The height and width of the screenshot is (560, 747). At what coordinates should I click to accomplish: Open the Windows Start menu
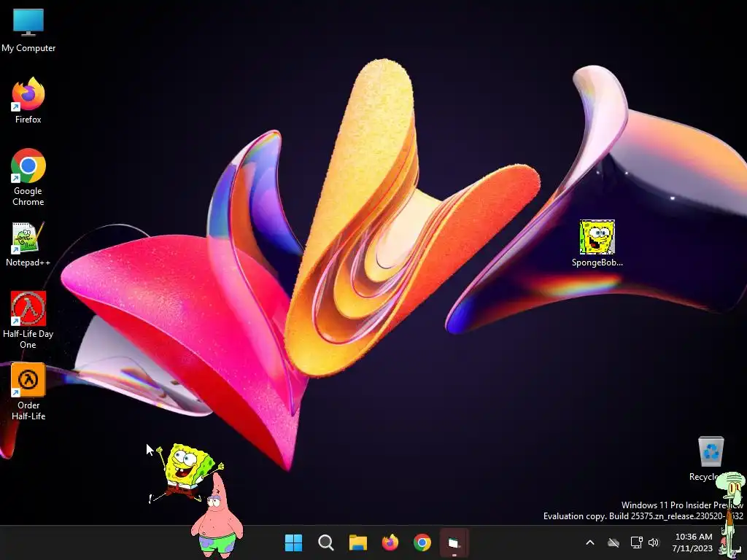click(293, 542)
